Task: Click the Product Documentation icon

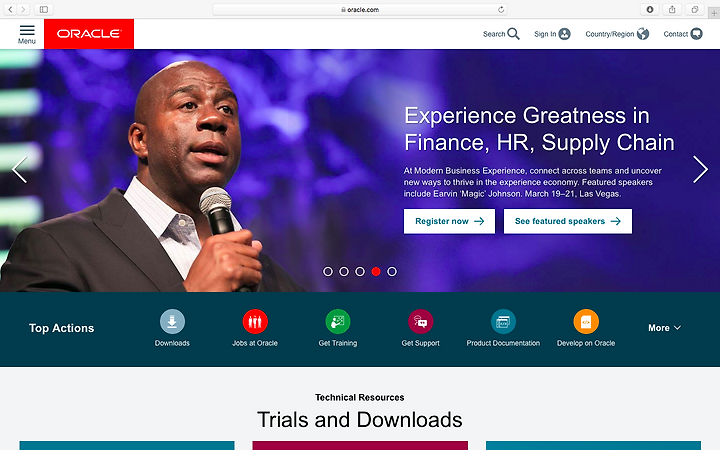Action: click(x=503, y=321)
